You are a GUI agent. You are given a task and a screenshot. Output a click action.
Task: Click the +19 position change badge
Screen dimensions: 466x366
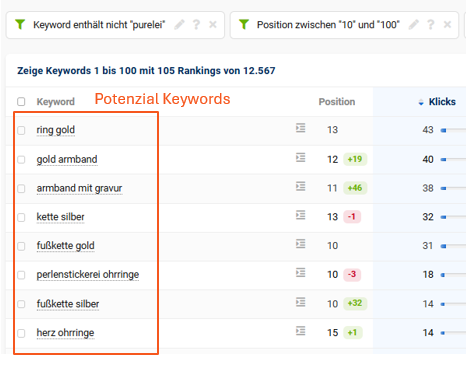coord(355,159)
